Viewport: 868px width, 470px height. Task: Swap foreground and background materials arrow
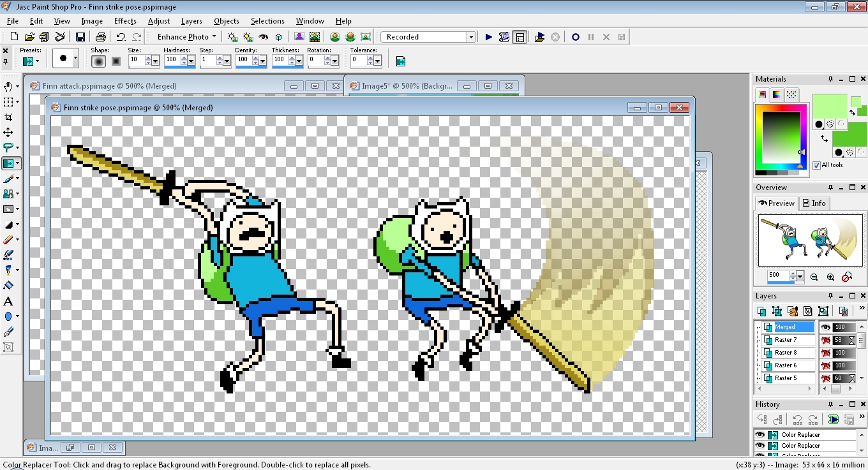click(825, 138)
